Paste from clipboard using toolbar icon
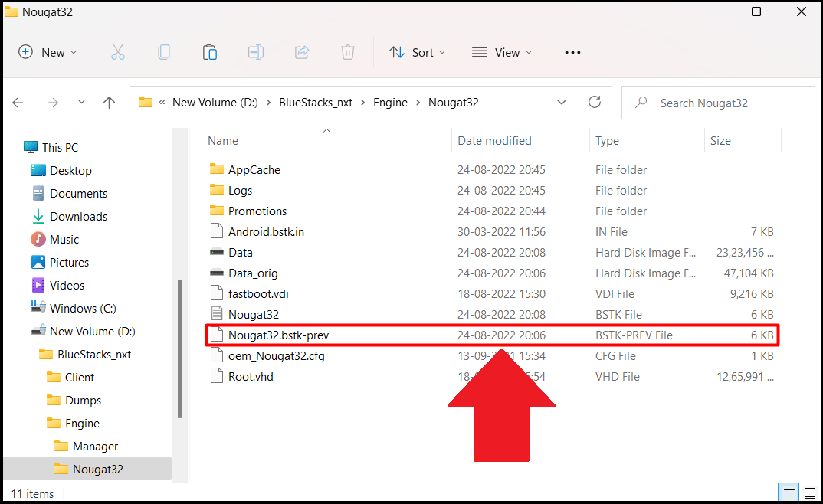Screen dimensions: 823x504 210,52
